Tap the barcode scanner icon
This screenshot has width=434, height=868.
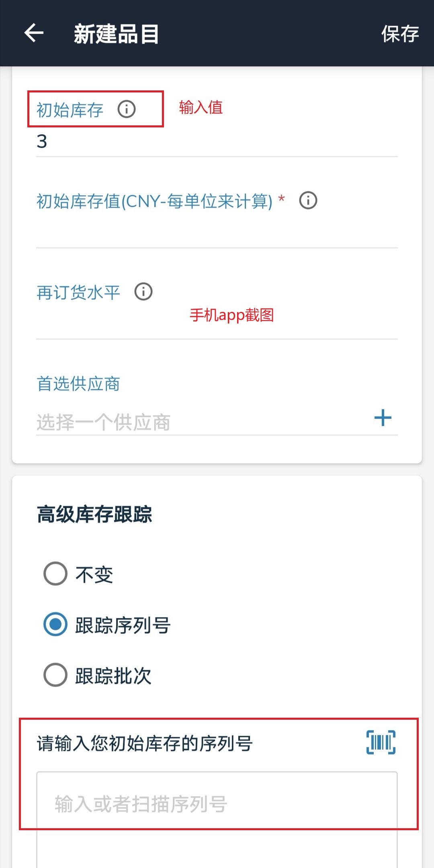pos(381,742)
